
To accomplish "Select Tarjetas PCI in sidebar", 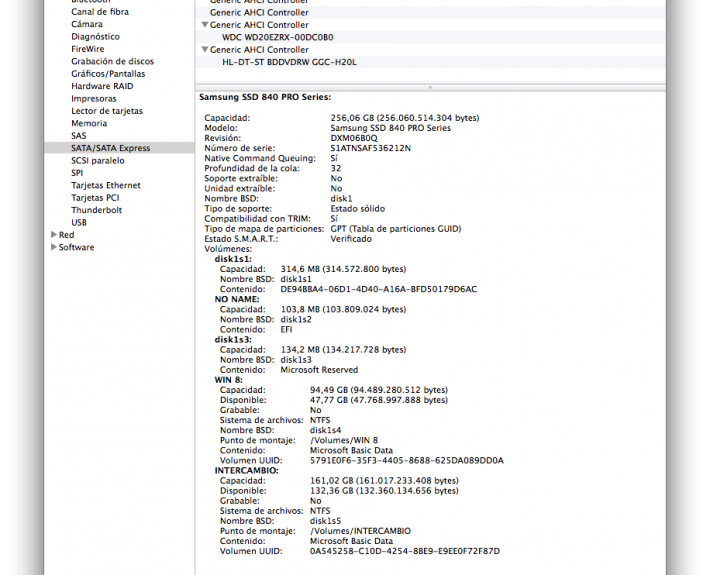I will (95, 198).
